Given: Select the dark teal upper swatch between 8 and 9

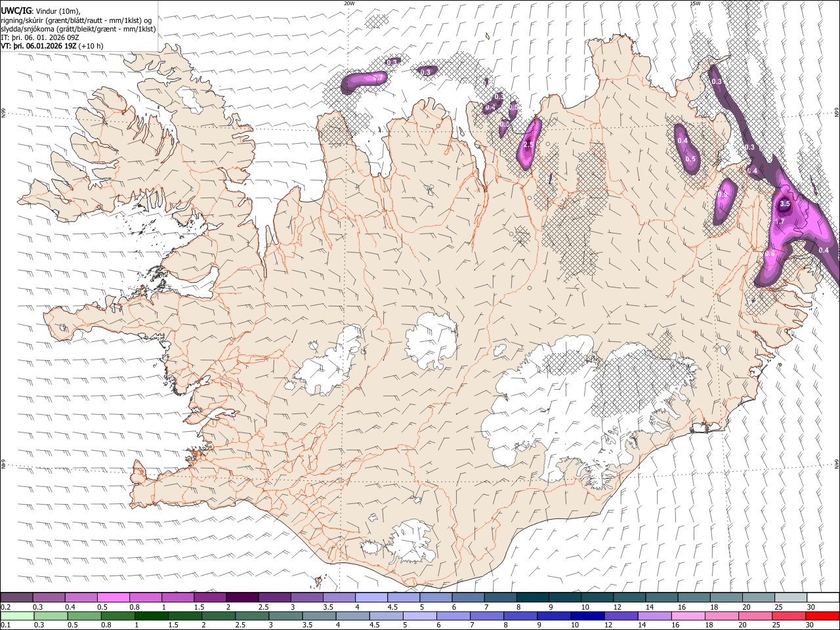Looking at the screenshot, I should coord(532,597).
